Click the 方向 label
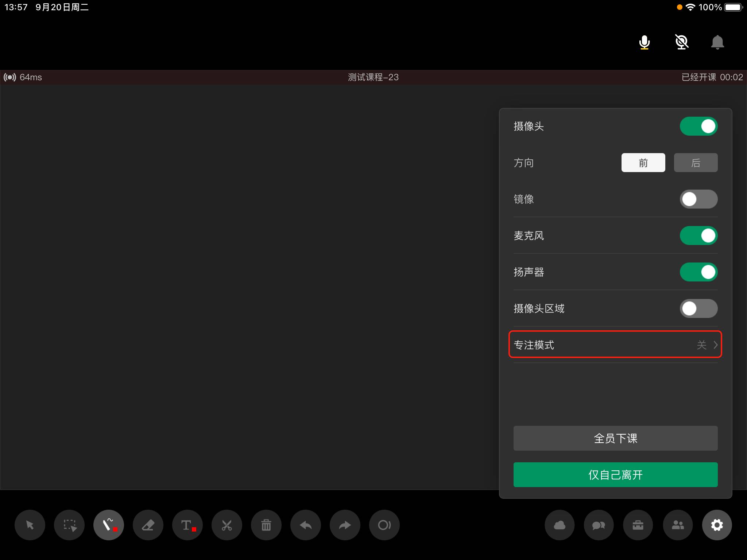Screen dimensions: 747x560 click(x=524, y=163)
